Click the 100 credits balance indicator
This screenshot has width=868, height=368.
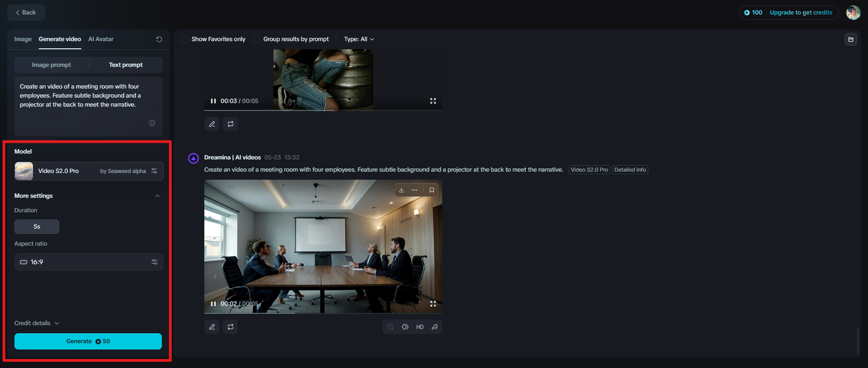[x=753, y=13]
